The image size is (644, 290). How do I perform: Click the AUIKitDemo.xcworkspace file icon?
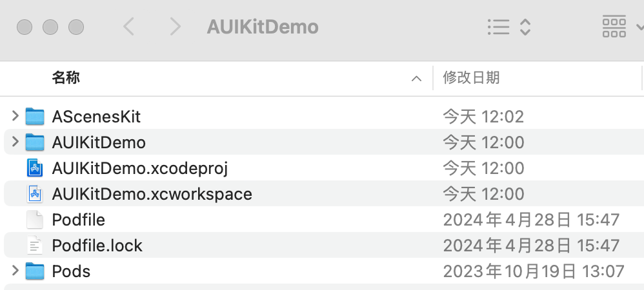34,194
